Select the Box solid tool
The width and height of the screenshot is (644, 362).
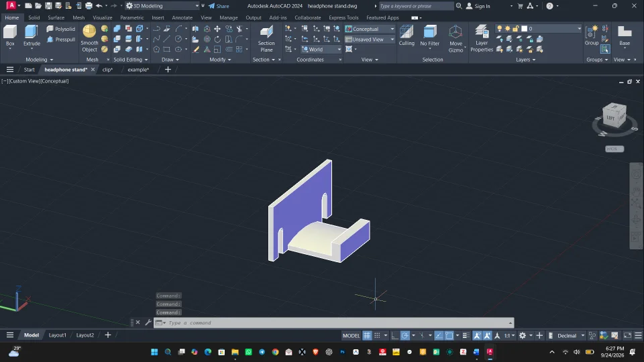pos(10,35)
